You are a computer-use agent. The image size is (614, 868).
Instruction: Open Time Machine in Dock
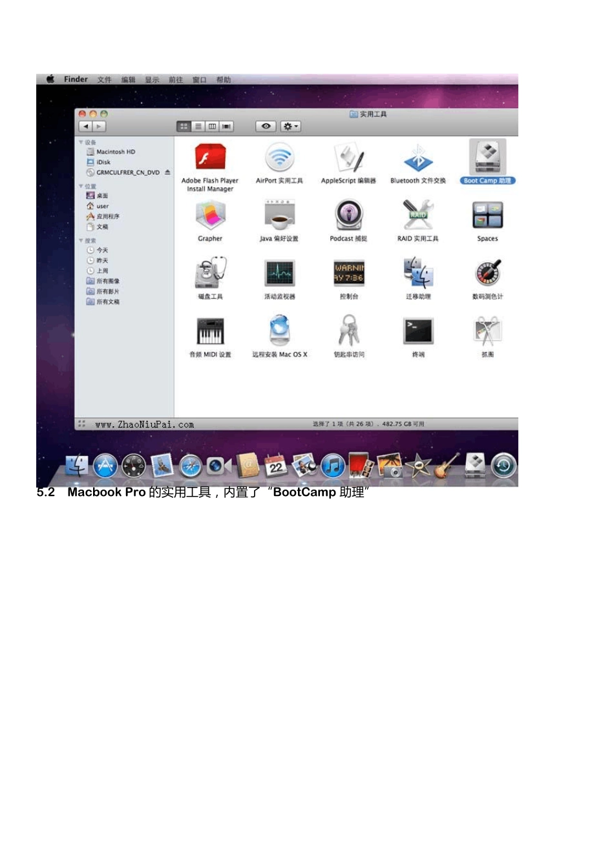[503, 466]
